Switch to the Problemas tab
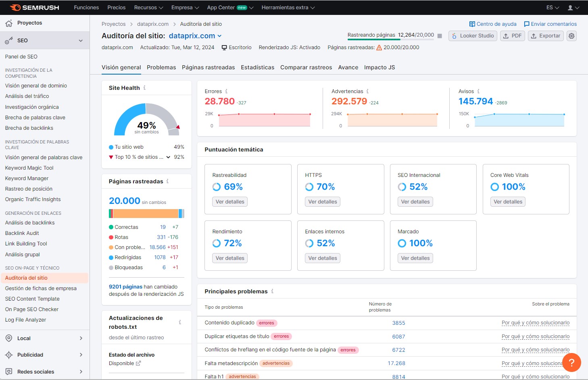588x380 pixels. [161, 67]
